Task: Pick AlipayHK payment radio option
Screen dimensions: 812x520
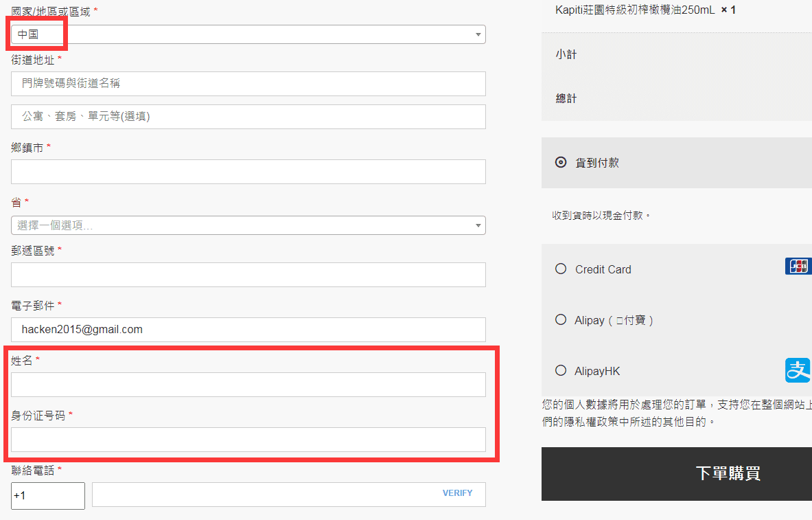Action: pos(561,370)
